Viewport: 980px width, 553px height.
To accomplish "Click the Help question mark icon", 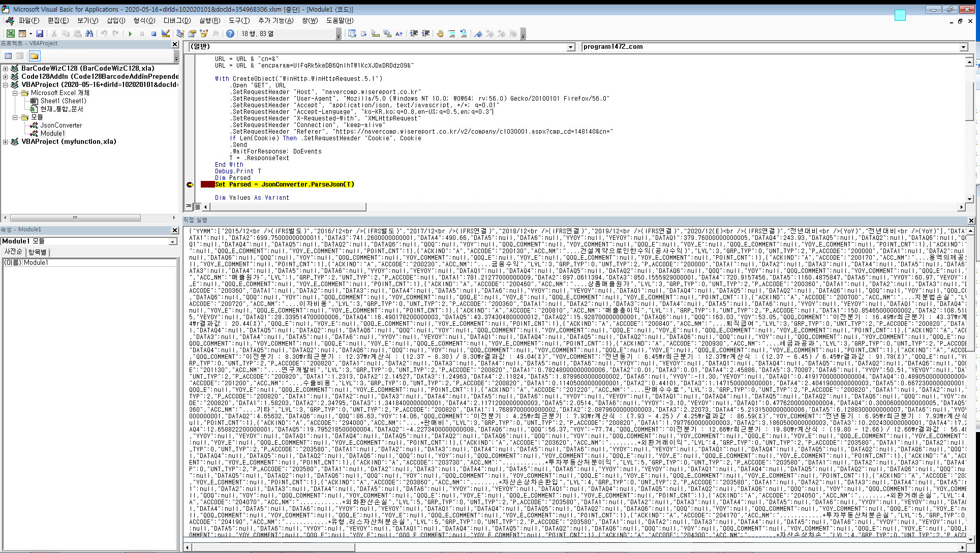I will [x=230, y=34].
